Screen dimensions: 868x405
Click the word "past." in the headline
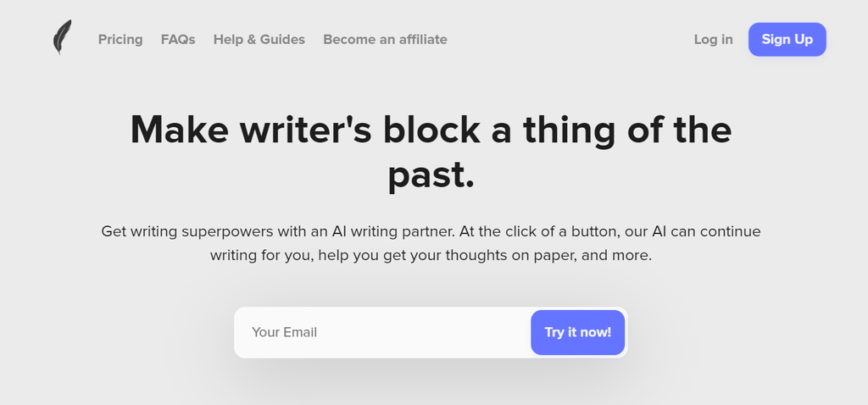click(x=431, y=173)
